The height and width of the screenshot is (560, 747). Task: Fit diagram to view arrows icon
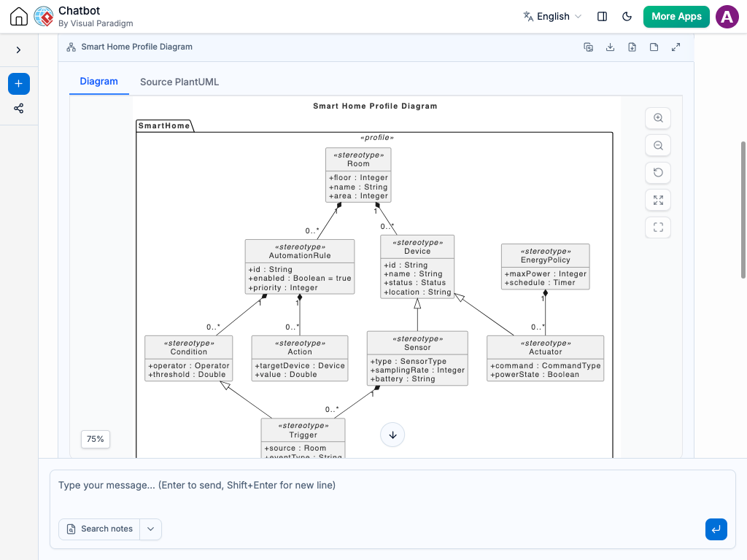(658, 201)
